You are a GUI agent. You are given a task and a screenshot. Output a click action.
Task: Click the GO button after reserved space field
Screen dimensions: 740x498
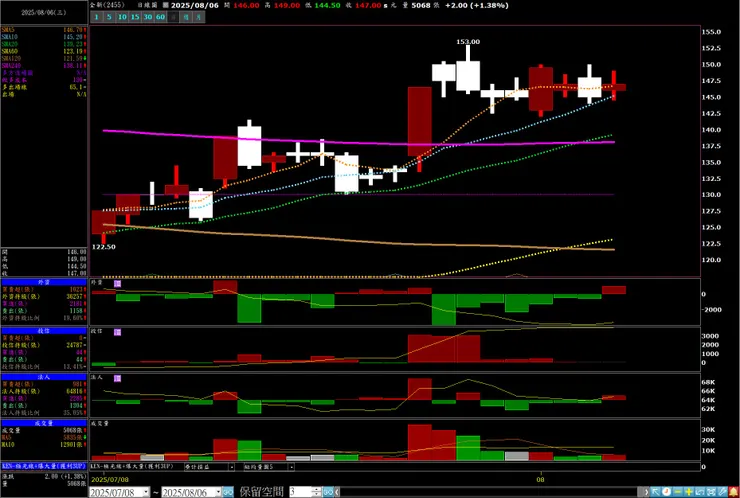(x=328, y=492)
